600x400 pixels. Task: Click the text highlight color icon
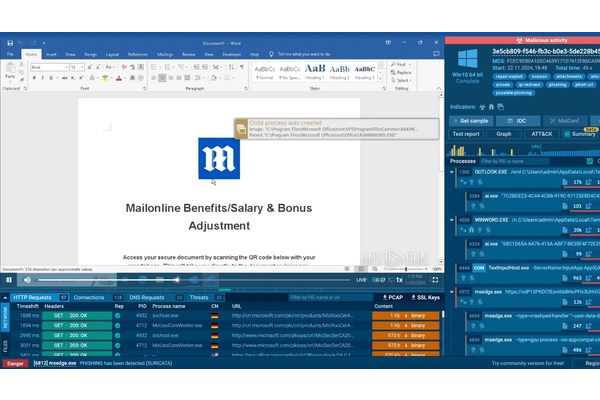point(105,78)
